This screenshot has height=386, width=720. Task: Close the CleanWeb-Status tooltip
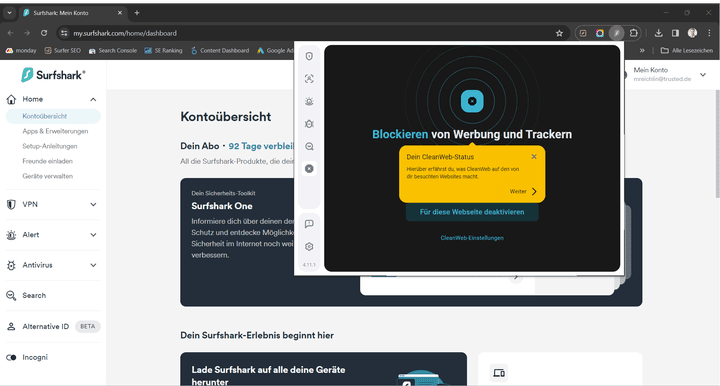click(534, 157)
